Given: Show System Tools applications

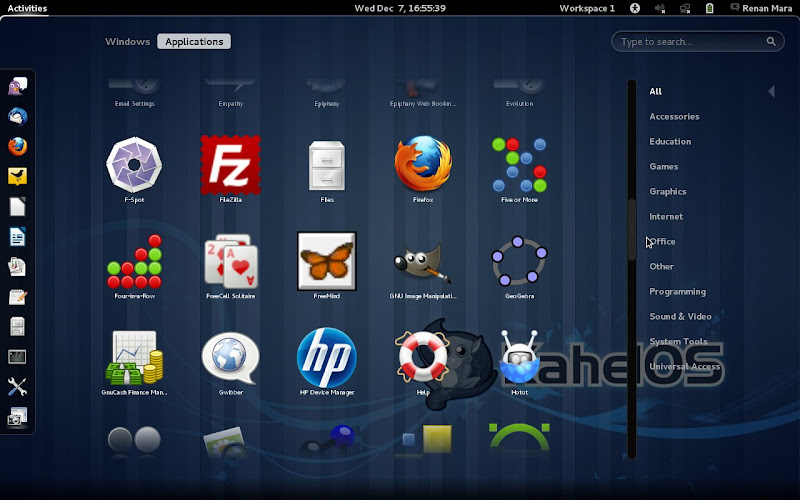Looking at the screenshot, I should [x=678, y=341].
